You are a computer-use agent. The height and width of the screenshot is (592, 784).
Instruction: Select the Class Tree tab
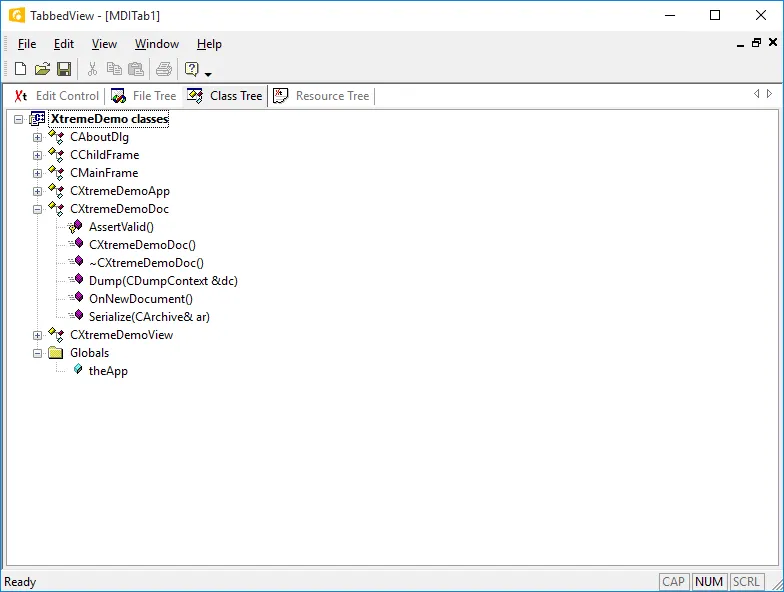point(224,96)
